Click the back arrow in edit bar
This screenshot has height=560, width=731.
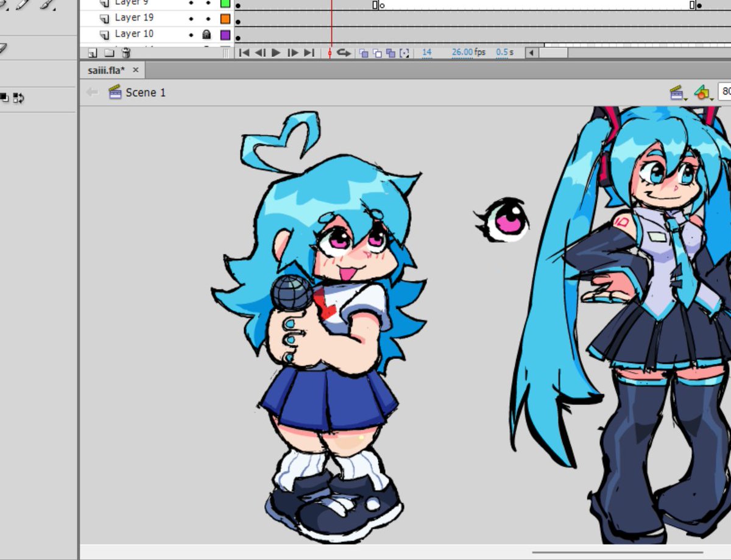pos(93,93)
